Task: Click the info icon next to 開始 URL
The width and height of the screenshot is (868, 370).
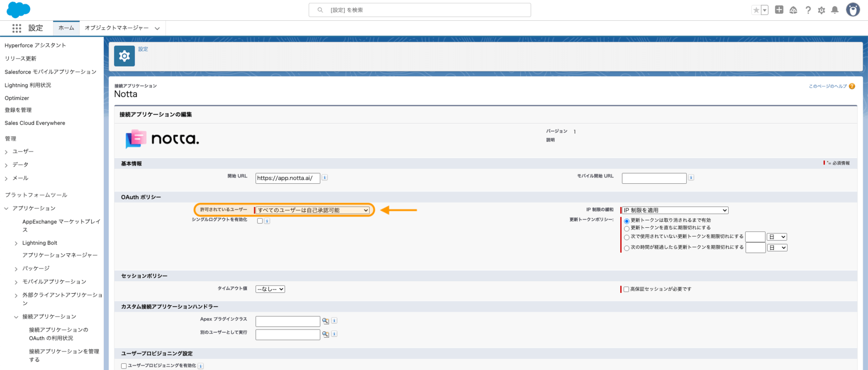Action: pyautogui.click(x=325, y=178)
